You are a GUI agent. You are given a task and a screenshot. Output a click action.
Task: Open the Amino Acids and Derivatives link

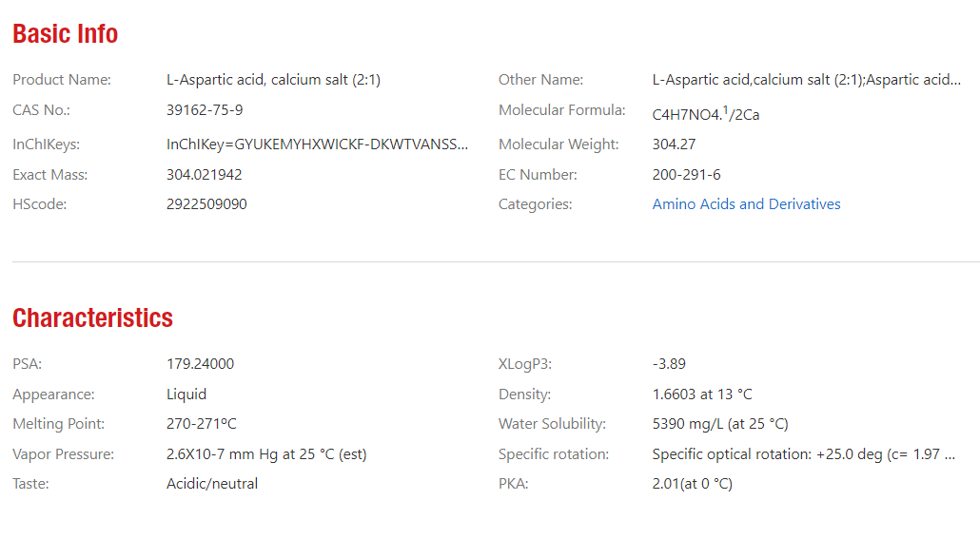[746, 204]
